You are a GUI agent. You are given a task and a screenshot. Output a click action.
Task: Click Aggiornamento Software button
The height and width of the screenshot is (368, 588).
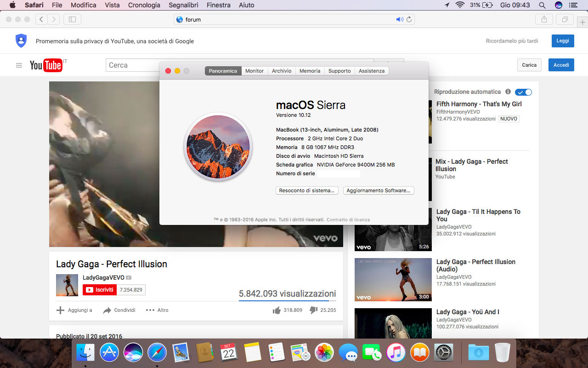[x=379, y=190]
